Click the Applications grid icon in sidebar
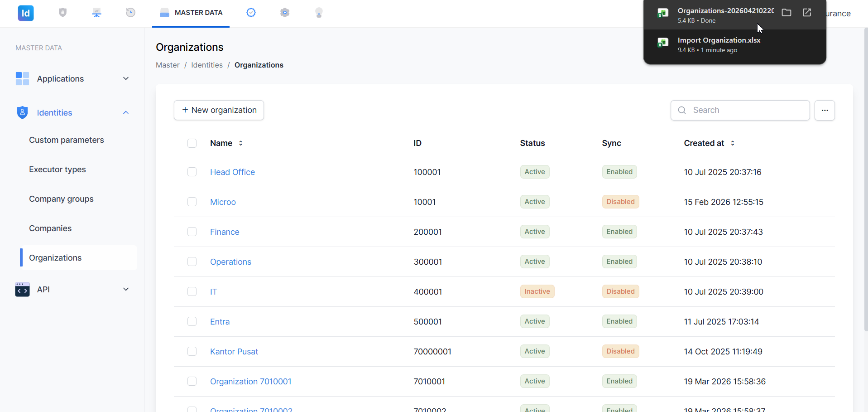The image size is (868, 412). 22,78
